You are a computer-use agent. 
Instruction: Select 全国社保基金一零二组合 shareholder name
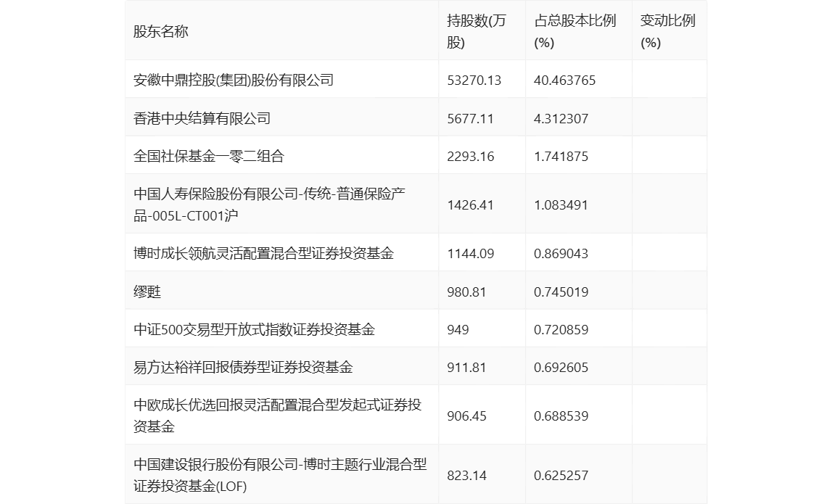coord(209,156)
